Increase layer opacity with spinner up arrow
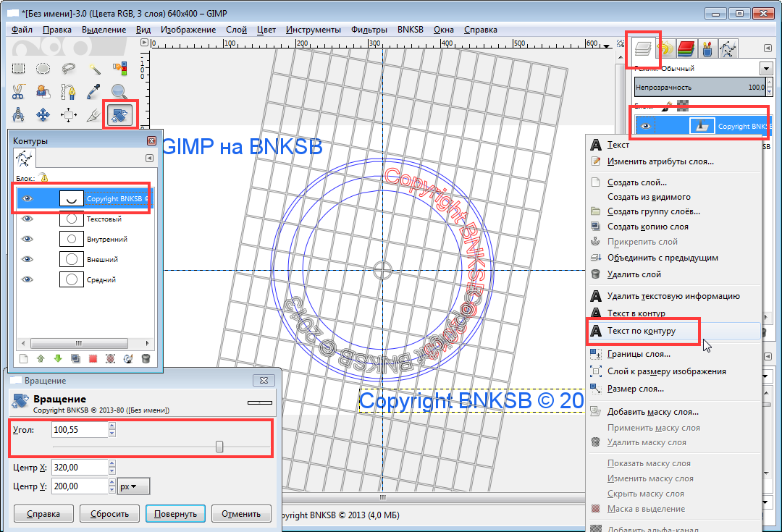 click(769, 83)
